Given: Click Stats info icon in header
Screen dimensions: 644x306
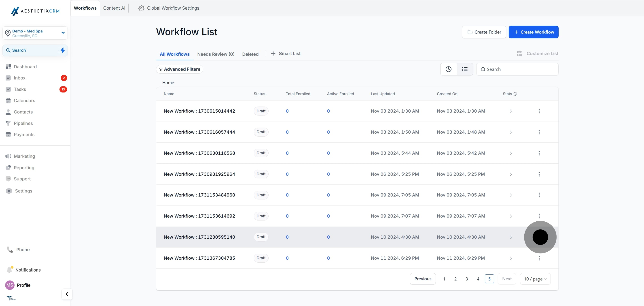Looking at the screenshot, I should tap(515, 94).
